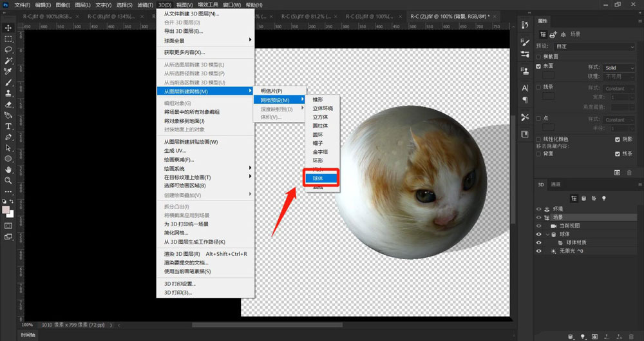Image resolution: width=644 pixels, height=341 pixels.
Task: Click 渲染 3D 图层(R) command
Action: 205,254
